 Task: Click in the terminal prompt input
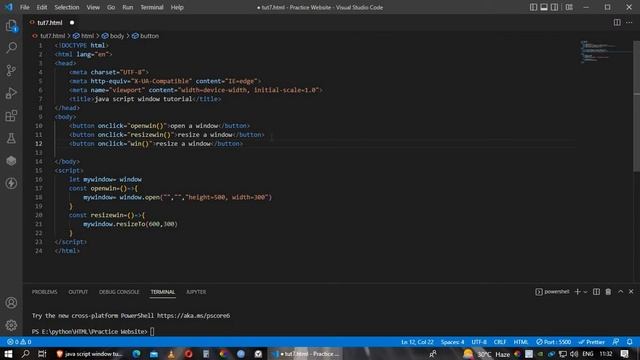tap(152, 331)
